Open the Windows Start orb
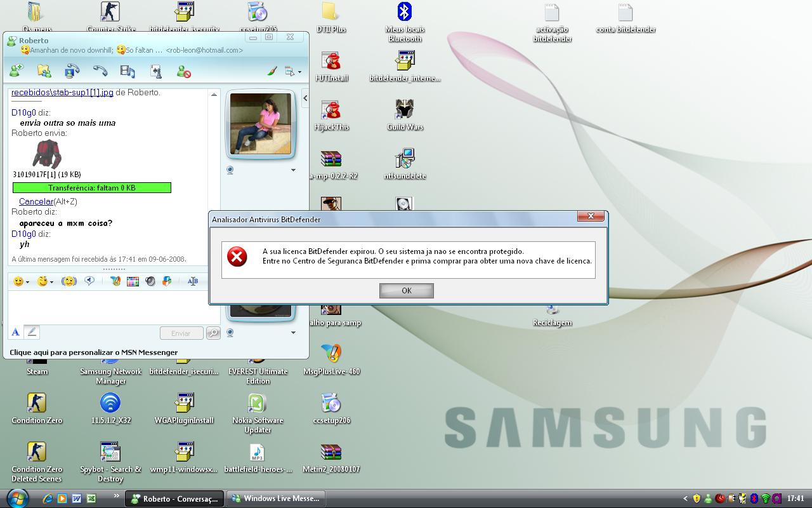 click(16, 498)
